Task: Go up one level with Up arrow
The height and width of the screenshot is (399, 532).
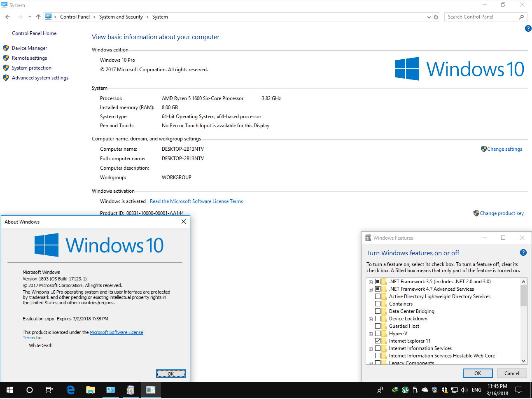Action: pos(38,17)
